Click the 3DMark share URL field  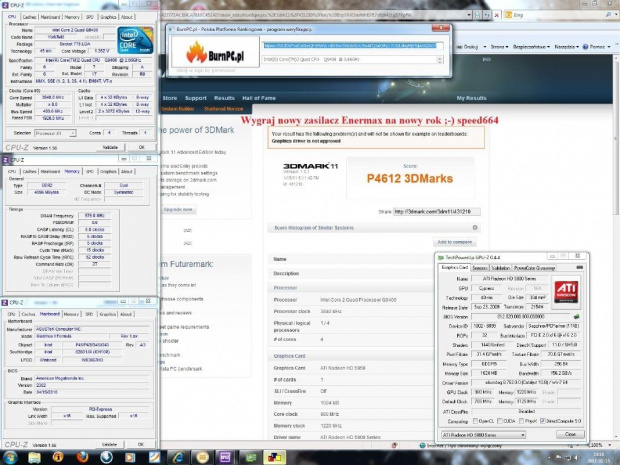coord(425,211)
